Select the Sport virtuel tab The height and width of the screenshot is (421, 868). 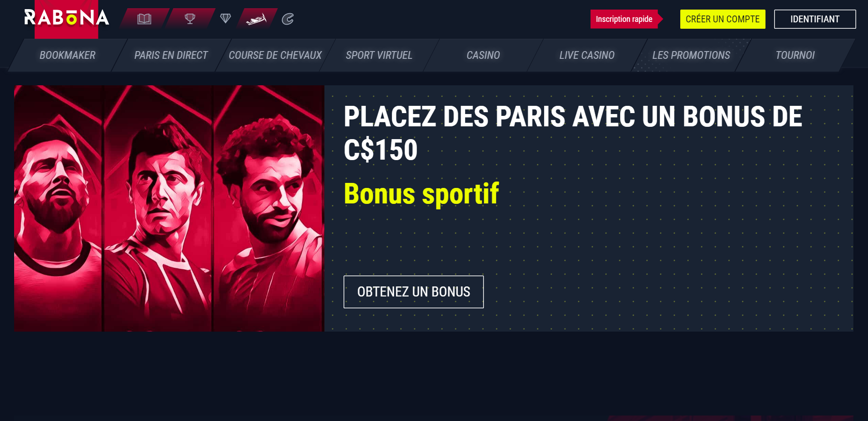(x=379, y=55)
